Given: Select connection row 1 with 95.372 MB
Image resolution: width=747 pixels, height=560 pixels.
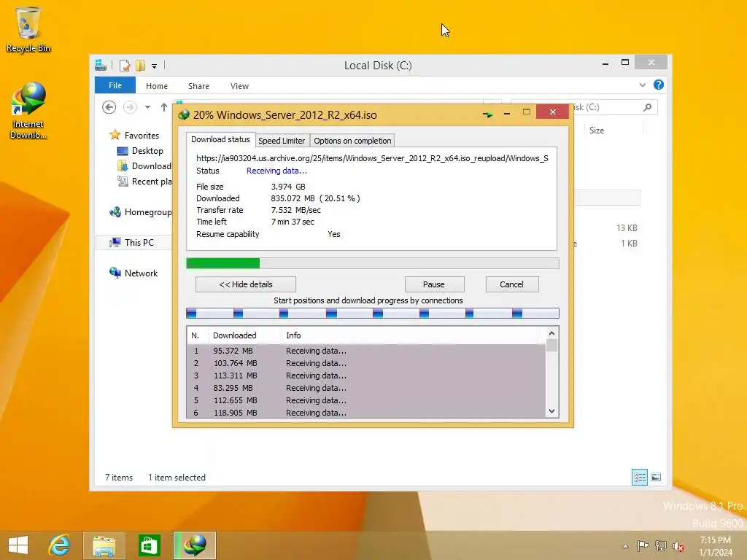Looking at the screenshot, I should tap(366, 351).
